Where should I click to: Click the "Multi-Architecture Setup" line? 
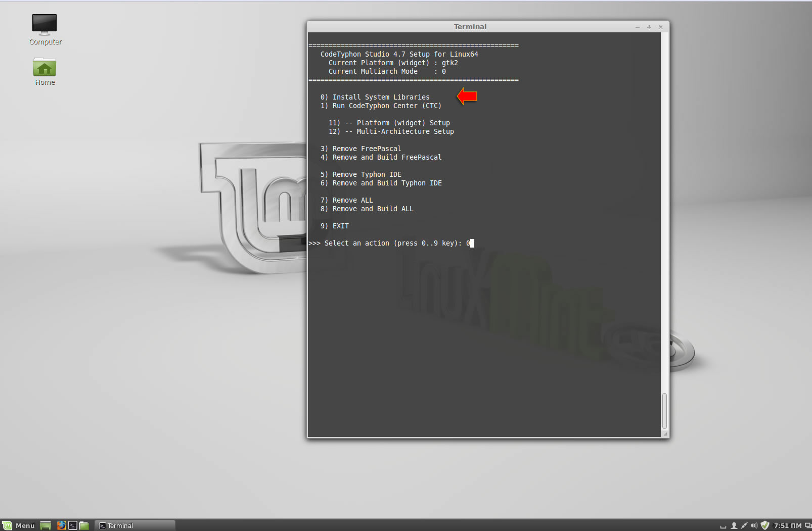pyautogui.click(x=391, y=131)
